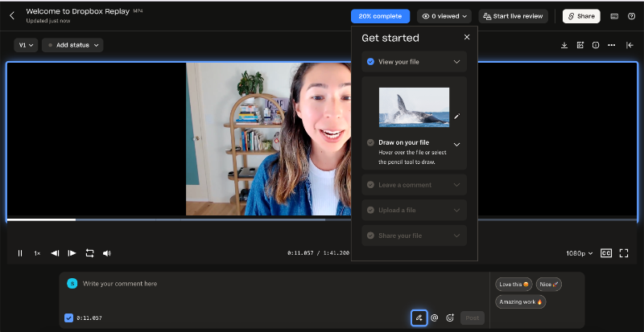
Task: Click the Share your file checkmark
Action: point(370,236)
